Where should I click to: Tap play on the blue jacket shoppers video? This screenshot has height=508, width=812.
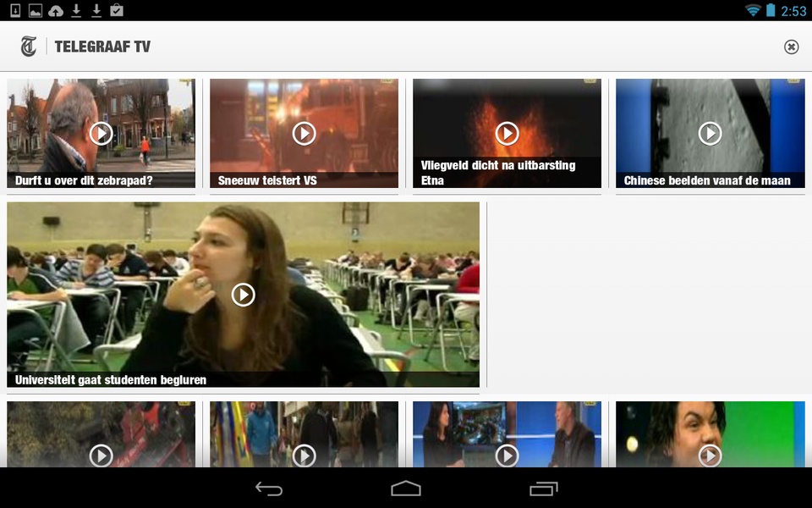point(304,456)
